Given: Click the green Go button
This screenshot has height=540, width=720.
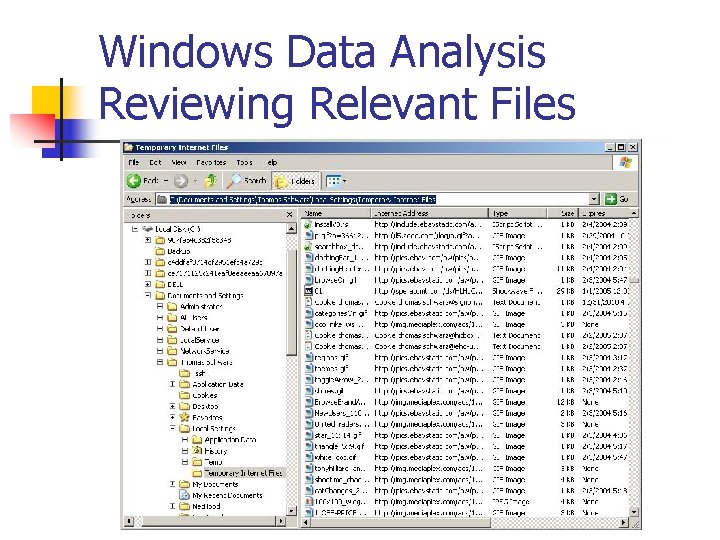Looking at the screenshot, I should (x=617, y=199).
